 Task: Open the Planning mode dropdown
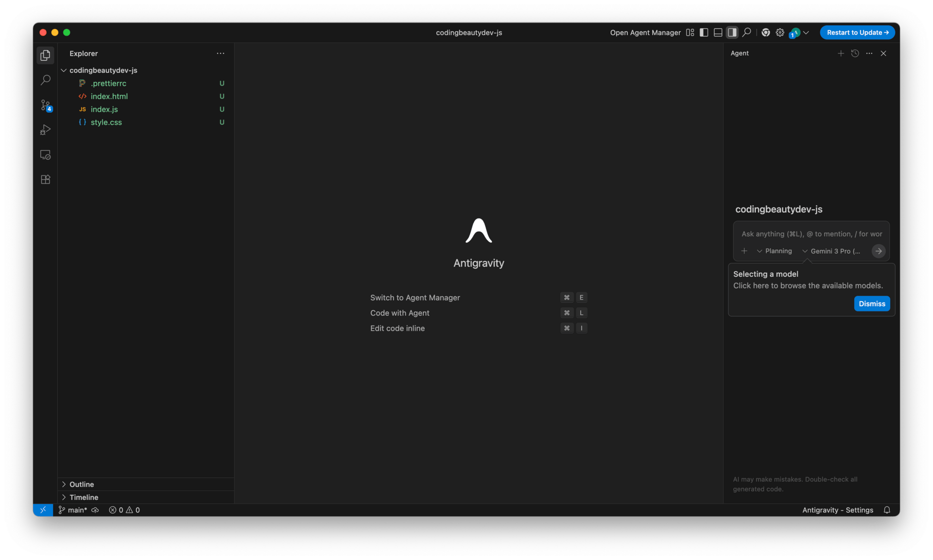pos(775,251)
